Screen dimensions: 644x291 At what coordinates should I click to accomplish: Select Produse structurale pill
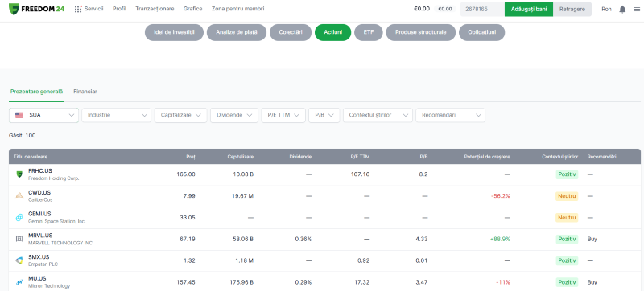421,32
